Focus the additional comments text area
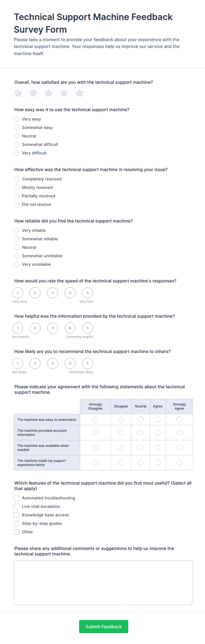Image resolution: width=205 pixels, height=644 pixels. tap(103, 582)
